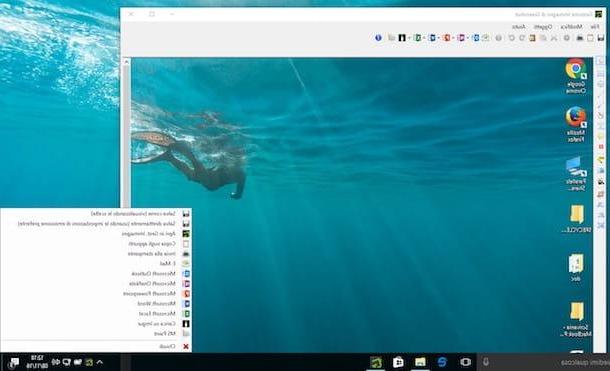Viewport: 610px width, 371px height.
Task: Click the Cortana microphone icon
Action: pos(486,362)
